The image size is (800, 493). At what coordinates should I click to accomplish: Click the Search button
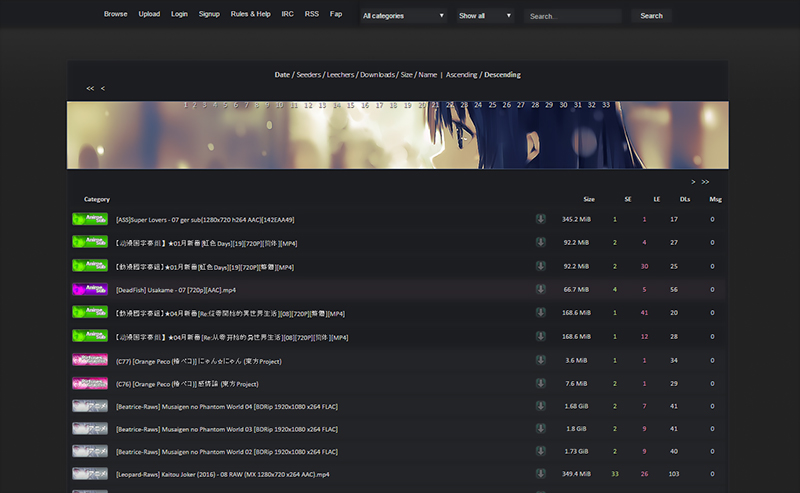[652, 16]
